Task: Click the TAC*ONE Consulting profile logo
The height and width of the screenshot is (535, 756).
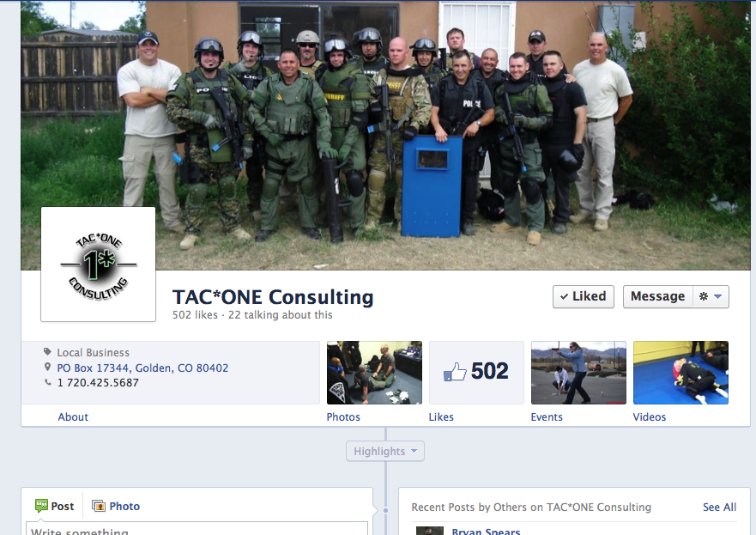Action: [99, 264]
